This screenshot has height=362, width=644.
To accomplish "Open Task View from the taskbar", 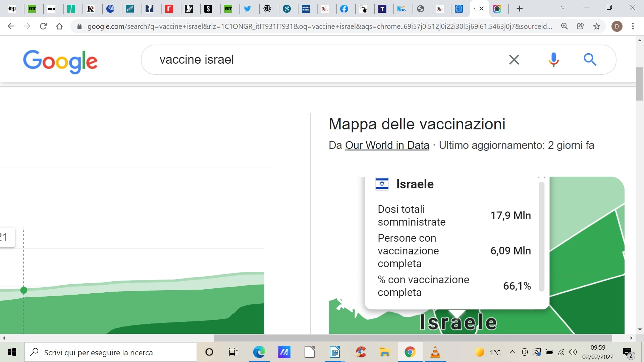I will (x=233, y=352).
